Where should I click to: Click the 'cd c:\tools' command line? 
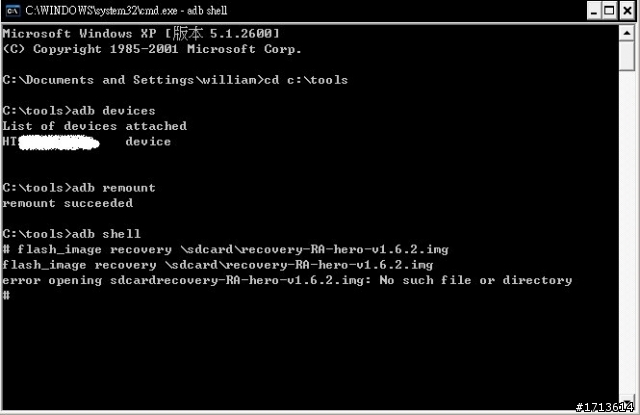click(175, 80)
